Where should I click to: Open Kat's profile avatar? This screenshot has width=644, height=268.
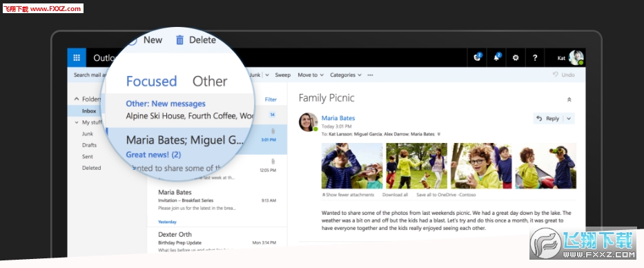click(576, 57)
